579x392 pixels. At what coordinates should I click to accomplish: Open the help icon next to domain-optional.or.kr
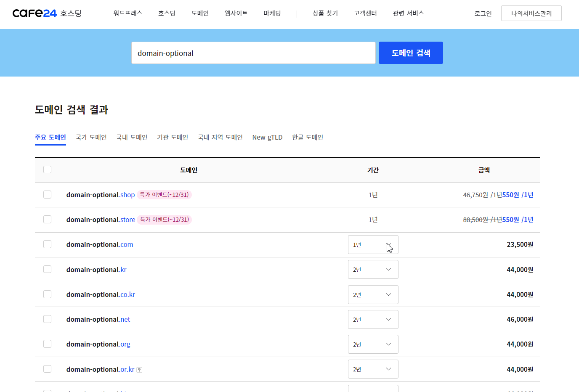139,370
